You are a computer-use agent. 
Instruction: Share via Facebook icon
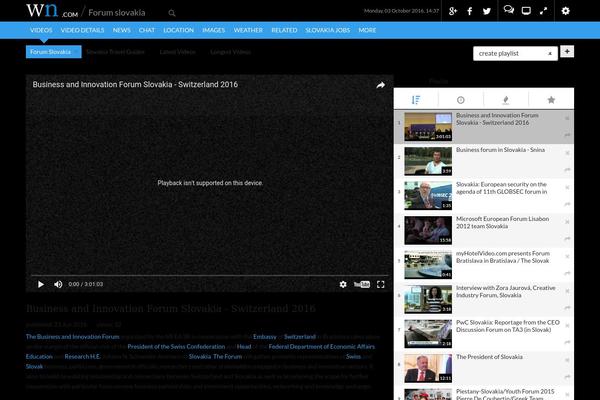[x=470, y=11]
